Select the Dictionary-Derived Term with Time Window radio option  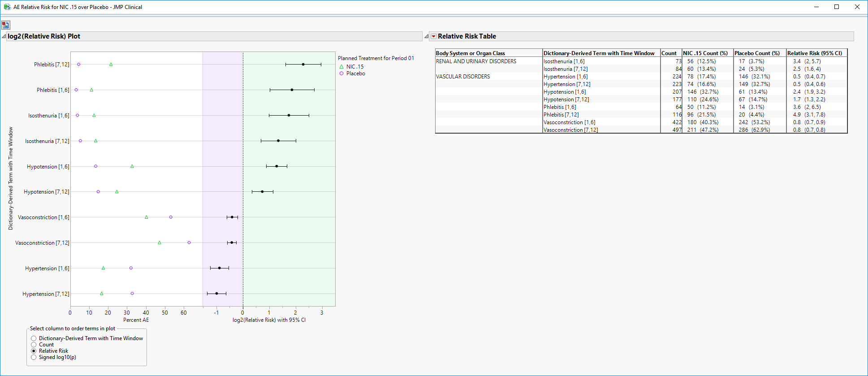coord(34,338)
